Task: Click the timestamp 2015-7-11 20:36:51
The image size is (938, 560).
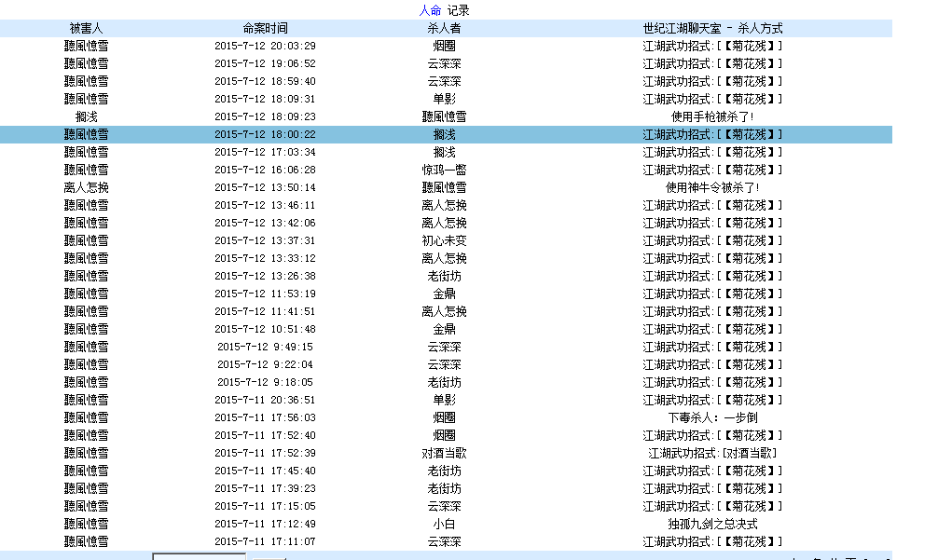Action: tap(265, 401)
